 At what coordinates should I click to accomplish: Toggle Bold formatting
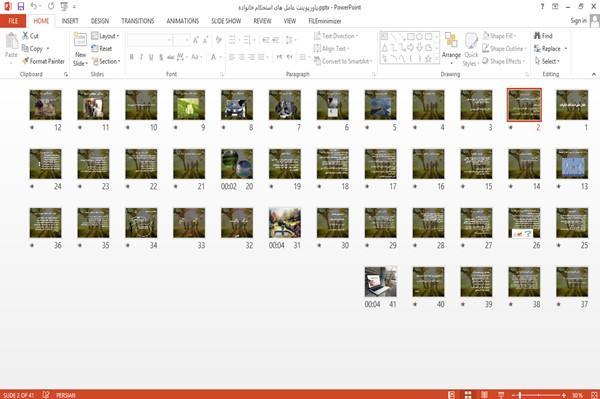point(132,57)
